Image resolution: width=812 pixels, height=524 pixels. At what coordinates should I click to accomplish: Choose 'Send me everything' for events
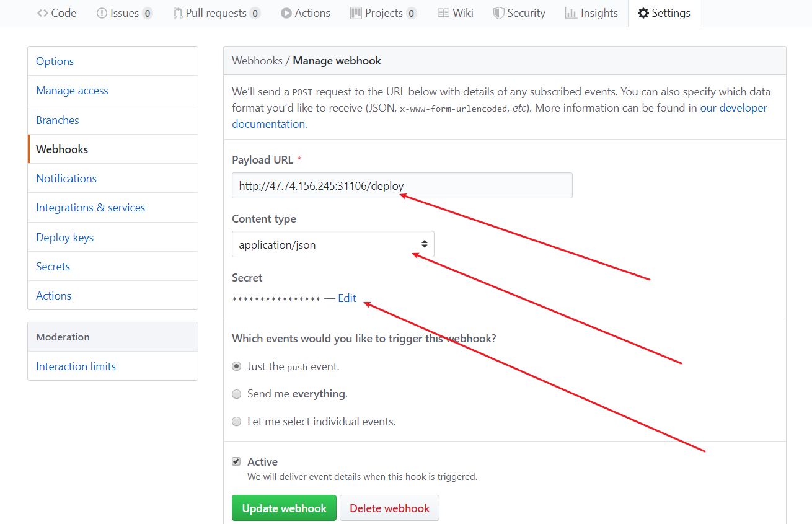point(236,394)
